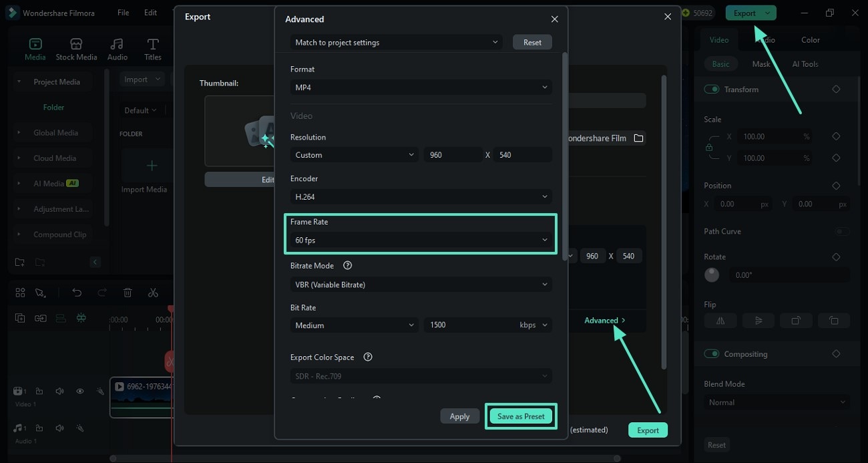Toggle the Compositing switch
Screen dimensions: 868x463
click(712, 354)
